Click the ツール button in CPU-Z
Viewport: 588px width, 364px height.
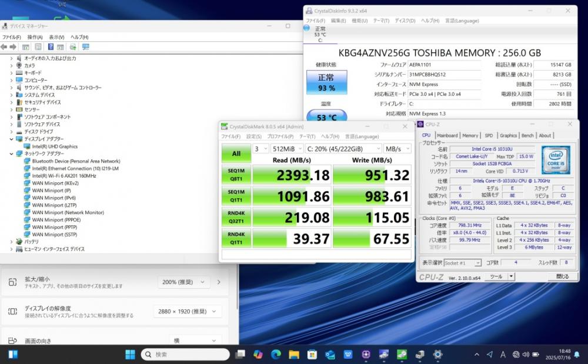(x=496, y=276)
